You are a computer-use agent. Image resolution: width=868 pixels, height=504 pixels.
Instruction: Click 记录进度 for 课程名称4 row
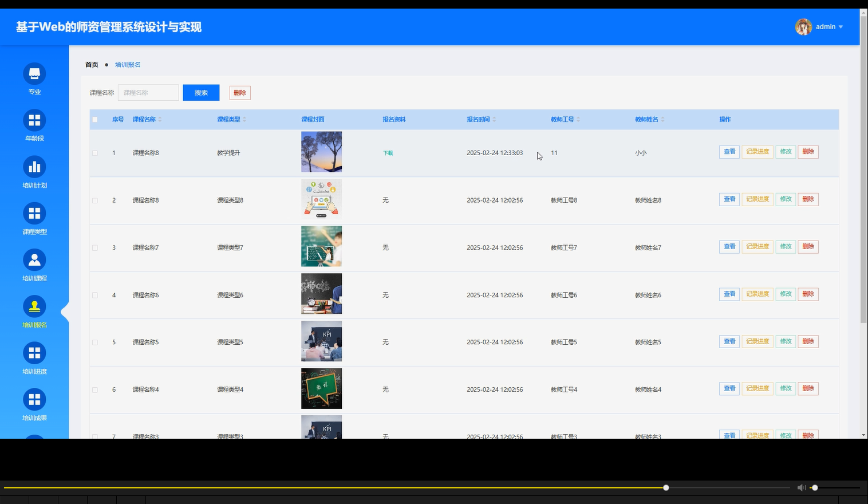pos(757,389)
